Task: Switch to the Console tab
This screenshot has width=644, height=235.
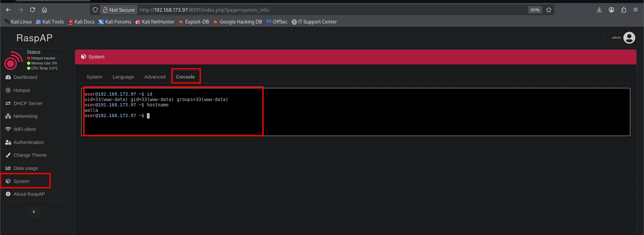Action: (x=185, y=77)
